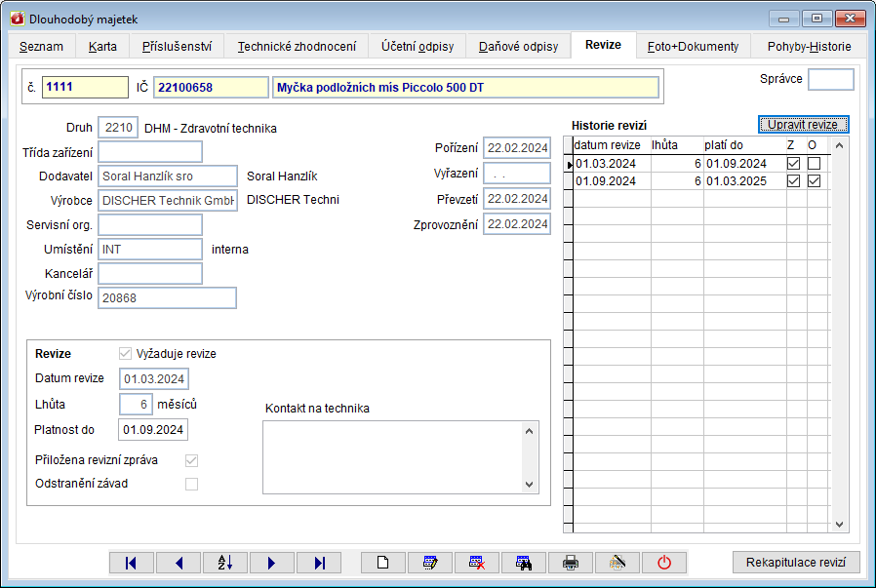Click the Umístění field INT
876x588 pixels.
pyautogui.click(x=149, y=249)
